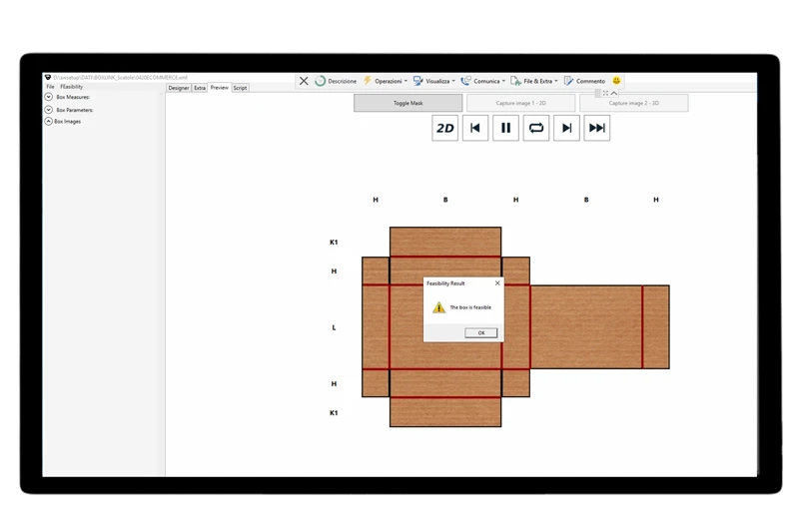Viewport: 799px width, 532px height.
Task: Open the Operazioni dropdown
Action: pos(385,81)
